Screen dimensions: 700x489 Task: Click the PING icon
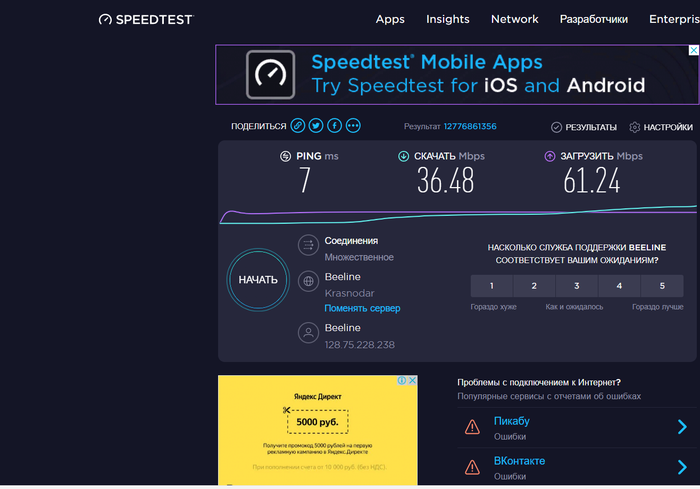coord(285,156)
